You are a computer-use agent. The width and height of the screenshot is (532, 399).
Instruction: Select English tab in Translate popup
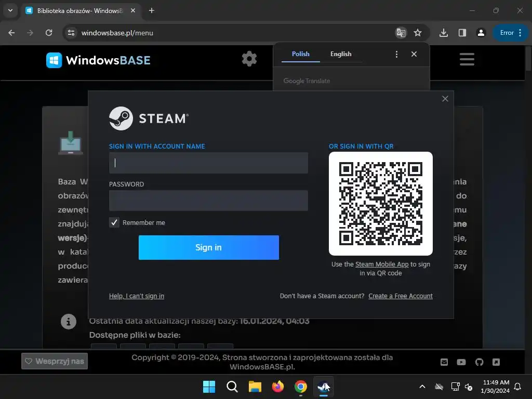[341, 54]
